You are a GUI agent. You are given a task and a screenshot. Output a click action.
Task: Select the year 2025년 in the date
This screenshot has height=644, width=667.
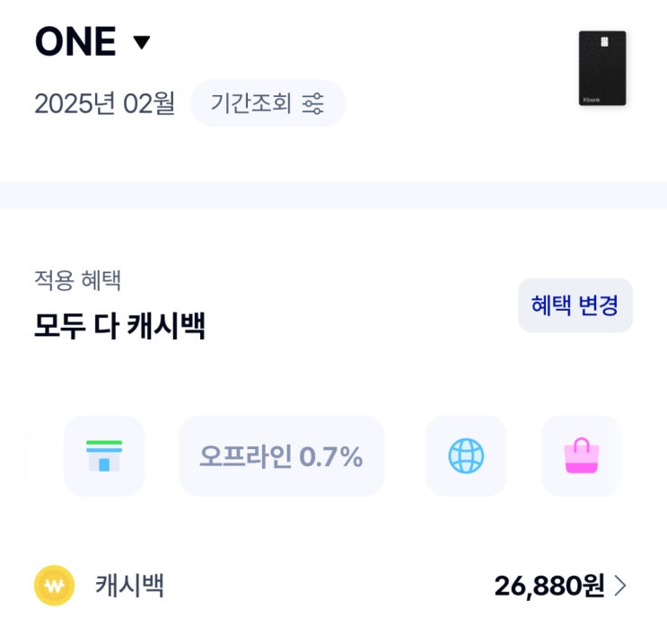point(75,103)
